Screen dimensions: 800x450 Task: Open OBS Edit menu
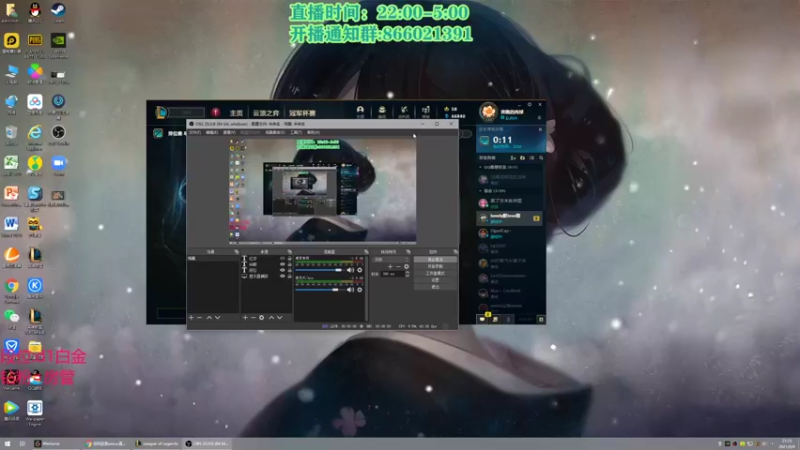click(212, 132)
